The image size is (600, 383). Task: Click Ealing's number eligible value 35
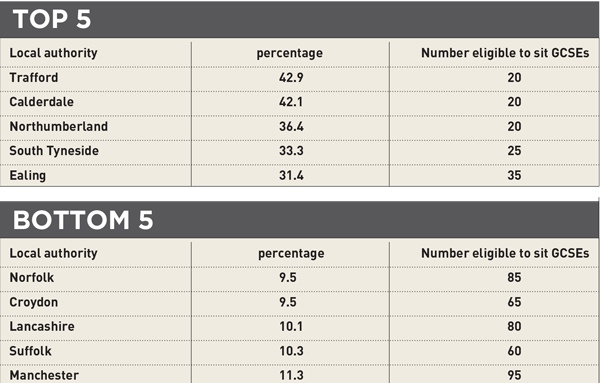click(514, 175)
